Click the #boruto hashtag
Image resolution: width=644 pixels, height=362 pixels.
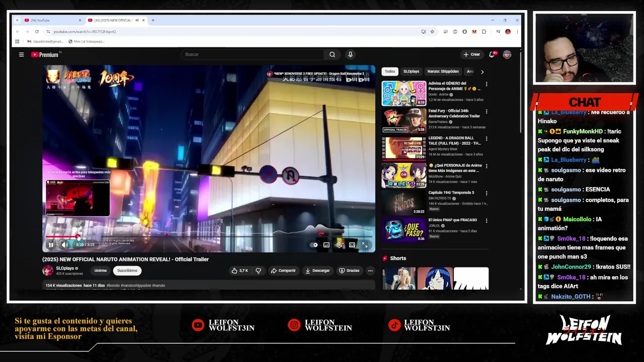pyautogui.click(x=113, y=286)
